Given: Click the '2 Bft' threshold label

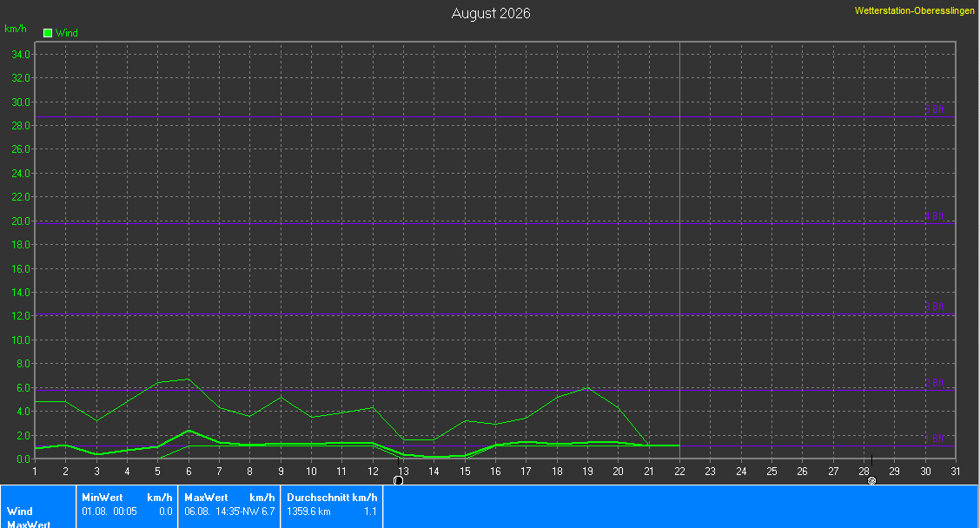Looking at the screenshot, I should point(934,382).
